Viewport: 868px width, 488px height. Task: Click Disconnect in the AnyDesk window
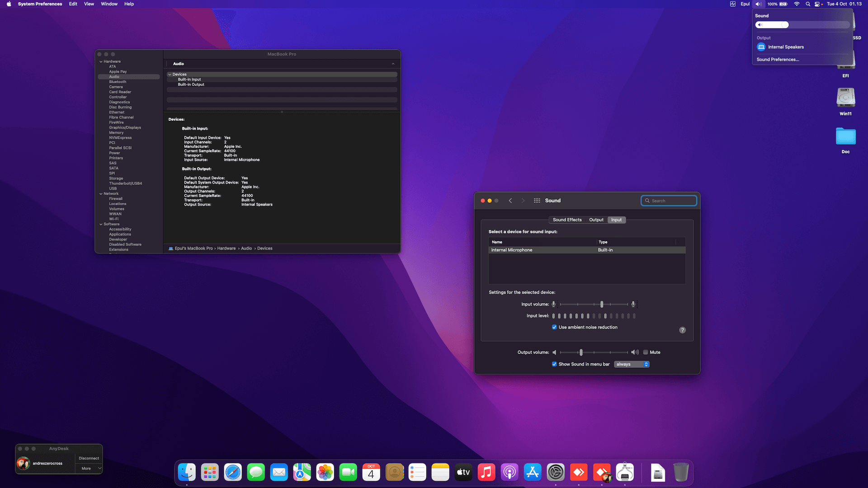click(89, 458)
